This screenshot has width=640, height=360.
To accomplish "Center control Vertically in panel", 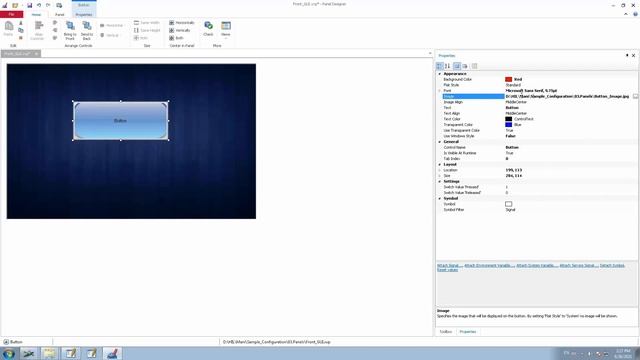I will click(180, 30).
